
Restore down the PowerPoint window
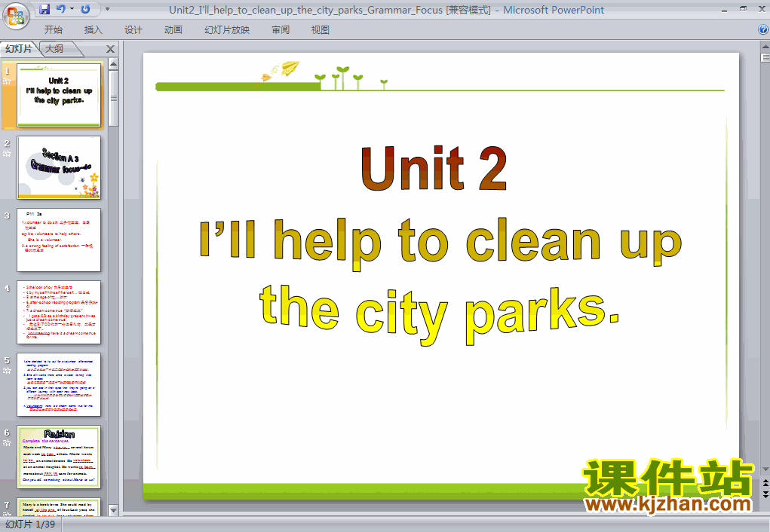(743, 9)
